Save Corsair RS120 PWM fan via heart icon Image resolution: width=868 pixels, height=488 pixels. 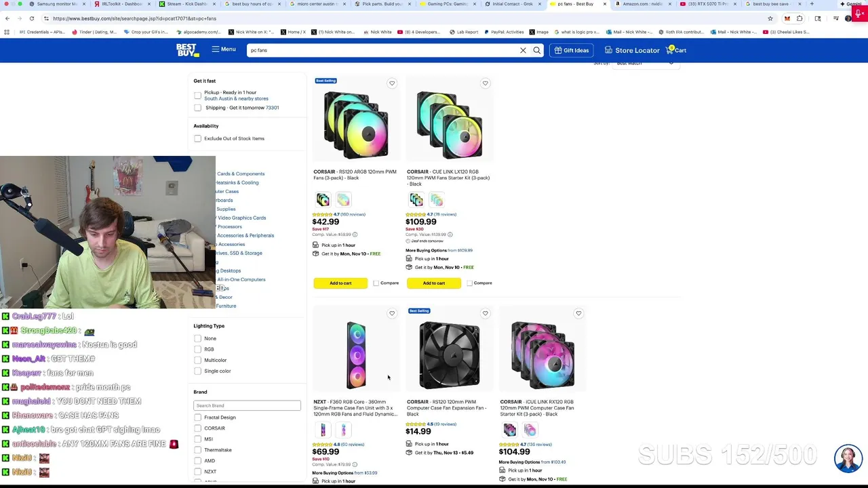[x=485, y=314]
